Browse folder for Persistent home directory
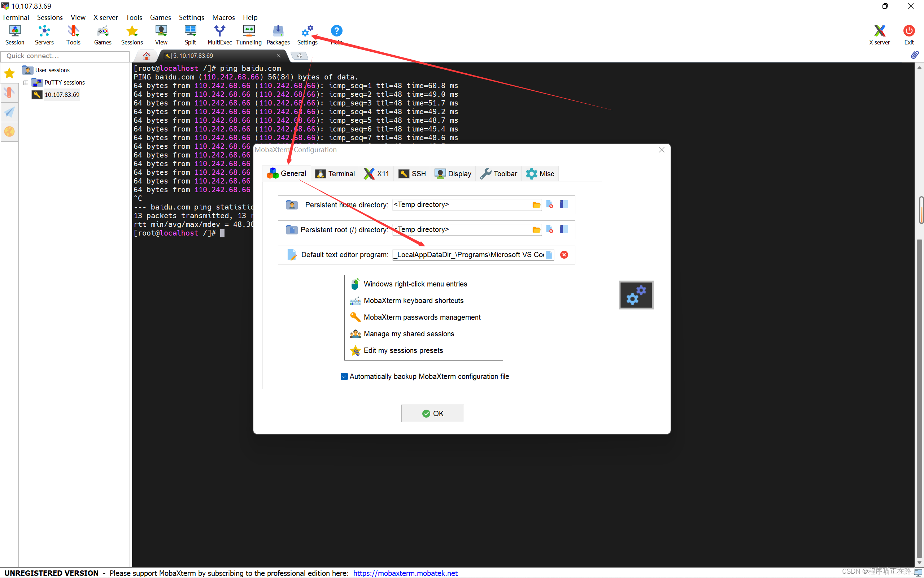 pos(536,205)
